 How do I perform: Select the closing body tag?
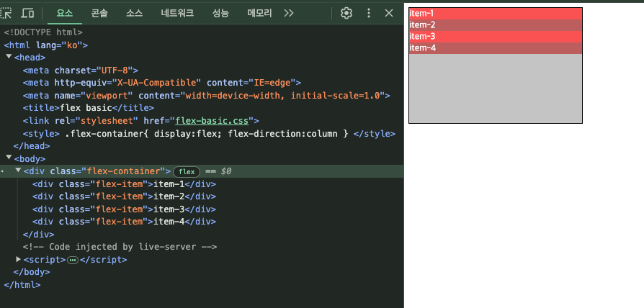32,272
